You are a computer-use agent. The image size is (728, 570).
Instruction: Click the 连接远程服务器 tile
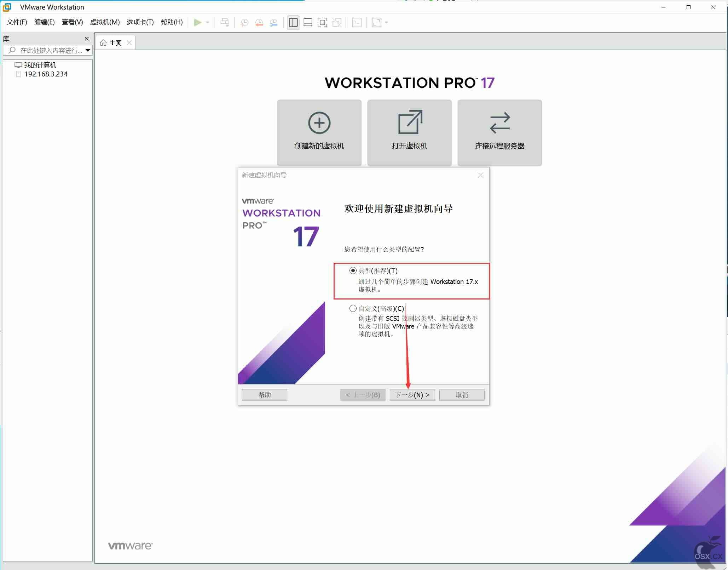(499, 132)
